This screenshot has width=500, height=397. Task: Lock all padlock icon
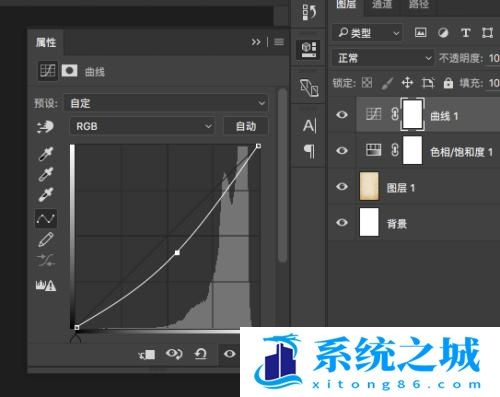tap(448, 82)
